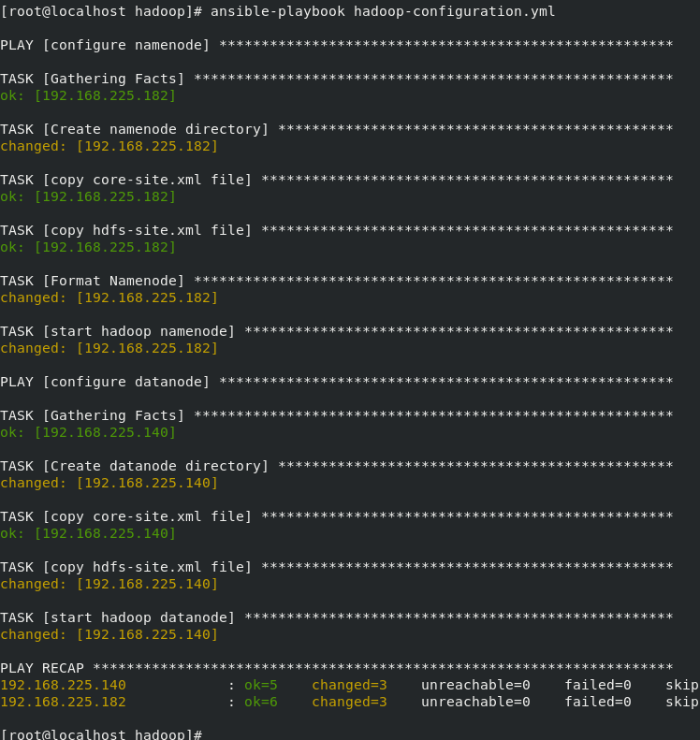This screenshot has width=700, height=740.
Task: Click 'ok: [192.168.225.140]' under datanode Gathering Facts
Action: [88, 432]
